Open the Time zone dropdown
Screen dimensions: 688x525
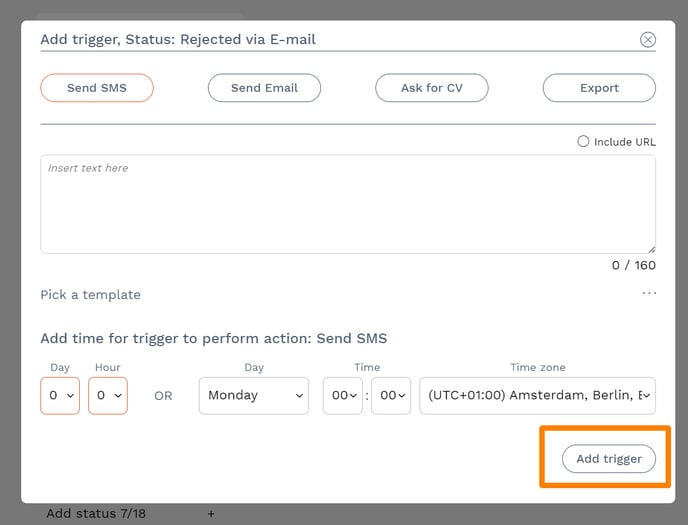coord(537,396)
